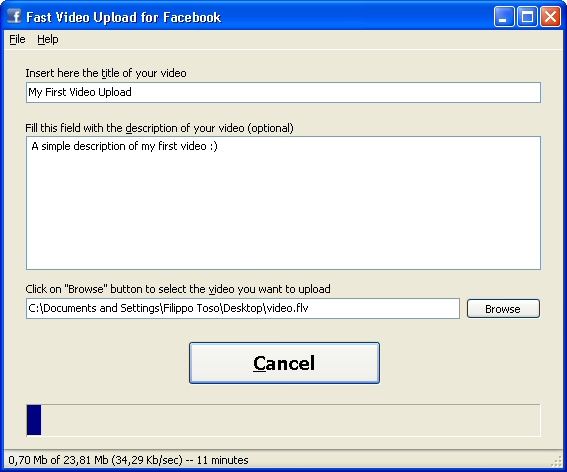Viewport: 567px width, 472px height.
Task: Open the File menu
Action: click(17, 39)
